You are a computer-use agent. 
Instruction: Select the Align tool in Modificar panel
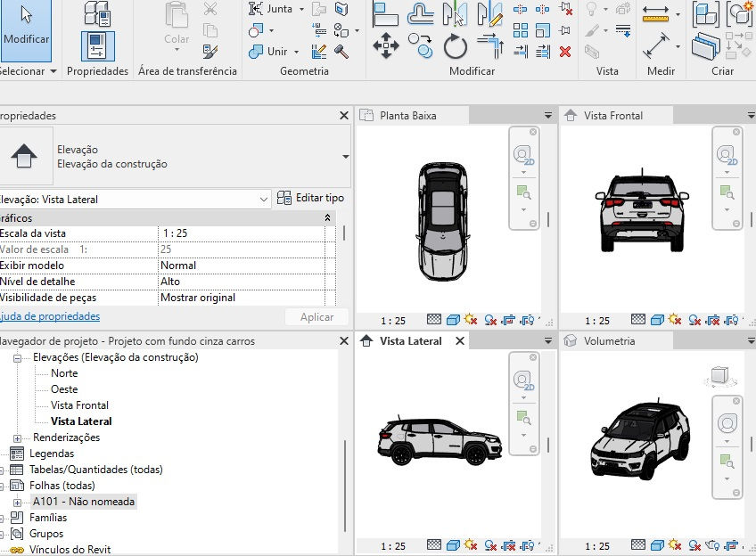pos(385,13)
